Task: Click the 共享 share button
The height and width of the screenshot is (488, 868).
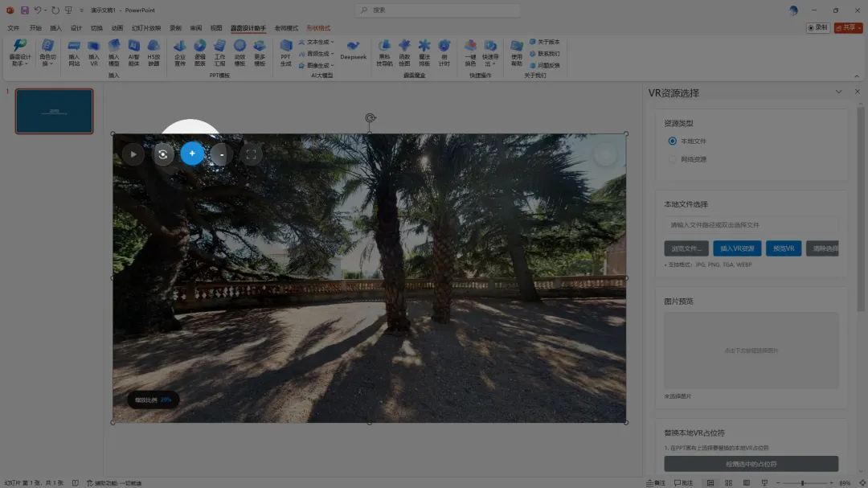Action: (849, 27)
